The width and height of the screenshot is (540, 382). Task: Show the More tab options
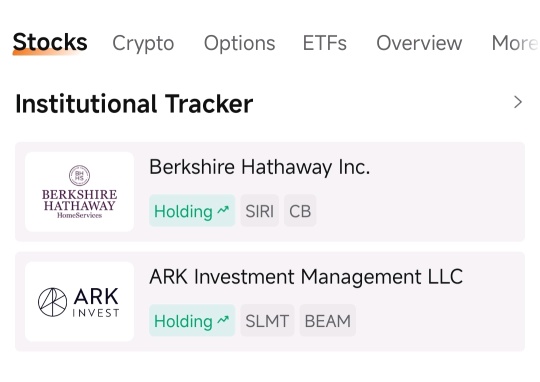pos(515,43)
